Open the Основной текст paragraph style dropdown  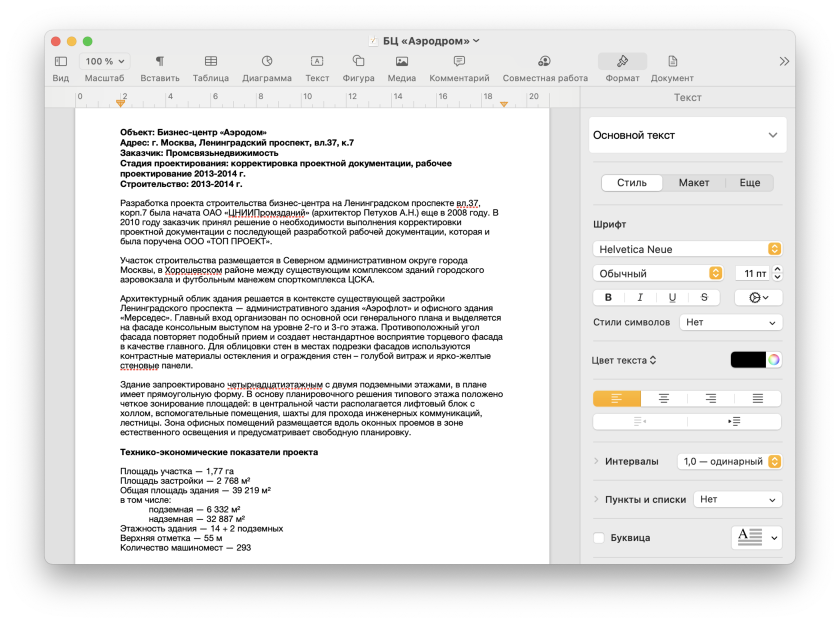click(x=687, y=135)
